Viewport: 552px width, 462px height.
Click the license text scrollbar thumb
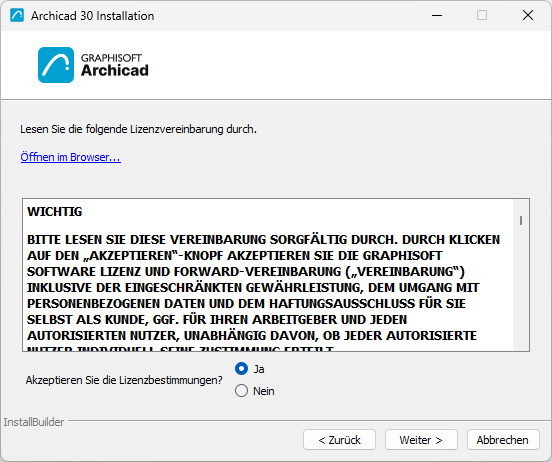pyautogui.click(x=521, y=220)
